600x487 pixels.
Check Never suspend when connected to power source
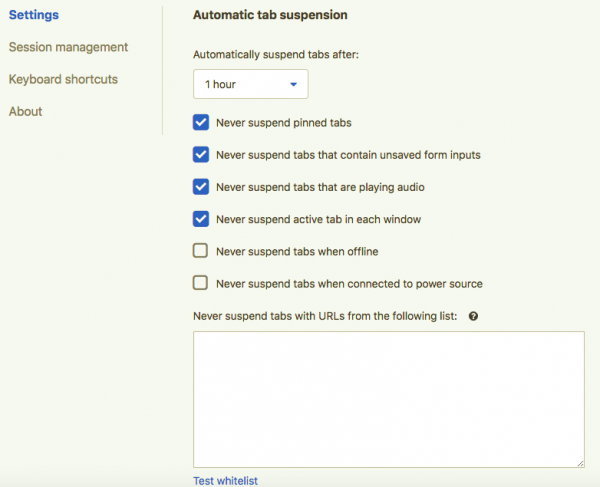click(200, 283)
